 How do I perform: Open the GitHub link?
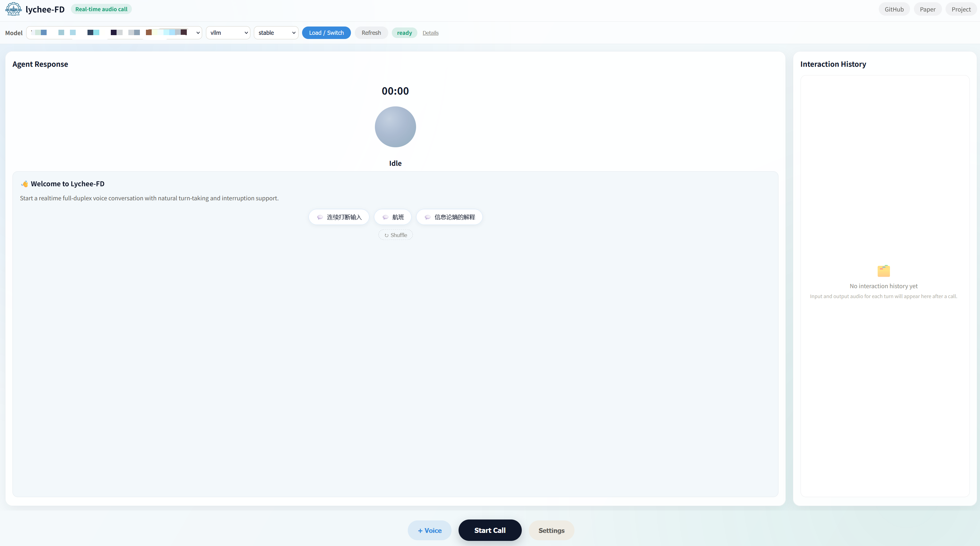[x=894, y=9]
